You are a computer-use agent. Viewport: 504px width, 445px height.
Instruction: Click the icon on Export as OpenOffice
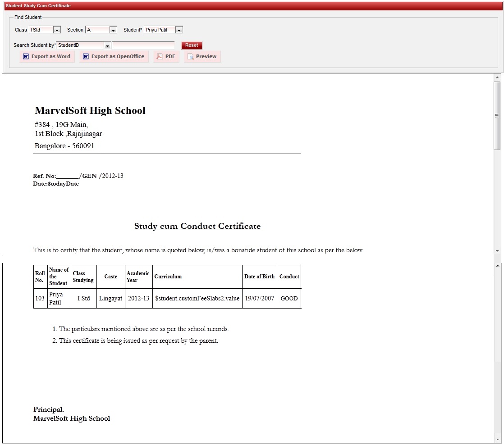(x=86, y=57)
